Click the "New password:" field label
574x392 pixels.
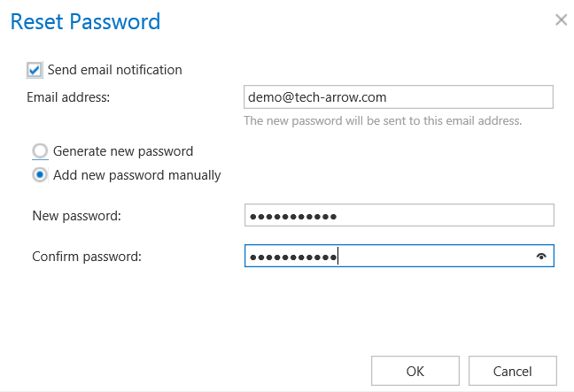click(x=76, y=215)
